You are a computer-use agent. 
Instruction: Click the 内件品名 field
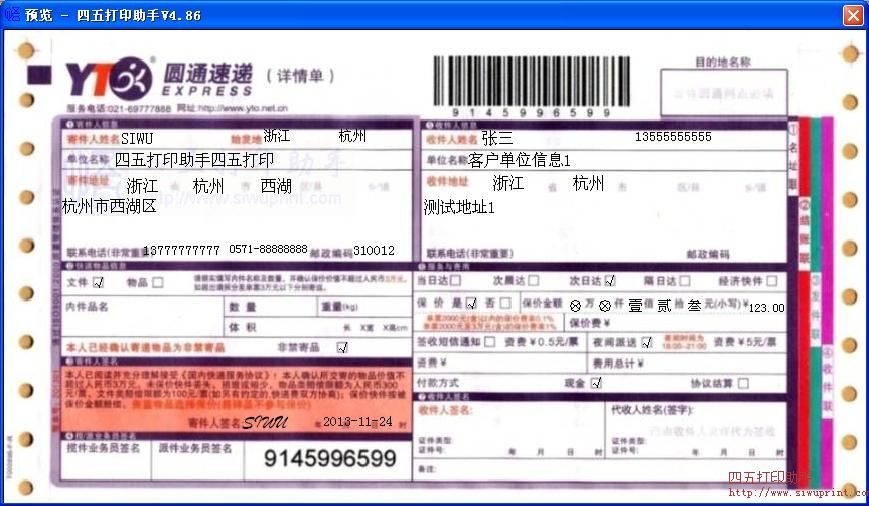[142, 316]
